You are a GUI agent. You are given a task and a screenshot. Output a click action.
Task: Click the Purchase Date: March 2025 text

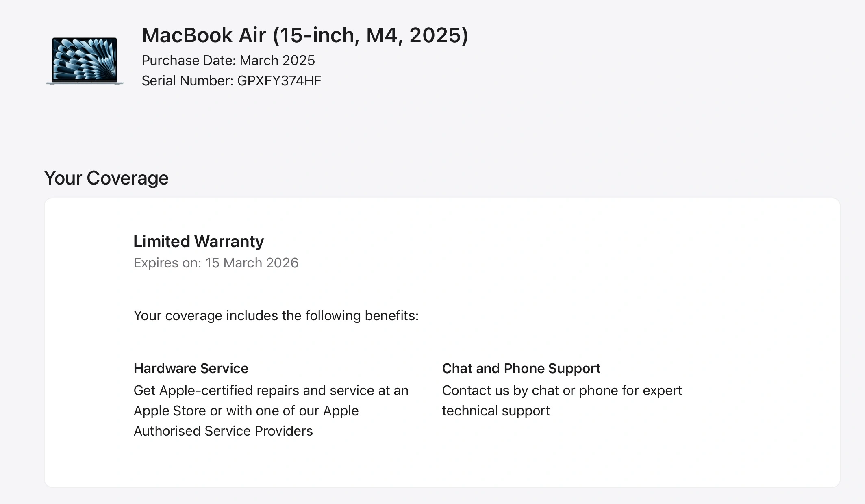click(x=228, y=60)
